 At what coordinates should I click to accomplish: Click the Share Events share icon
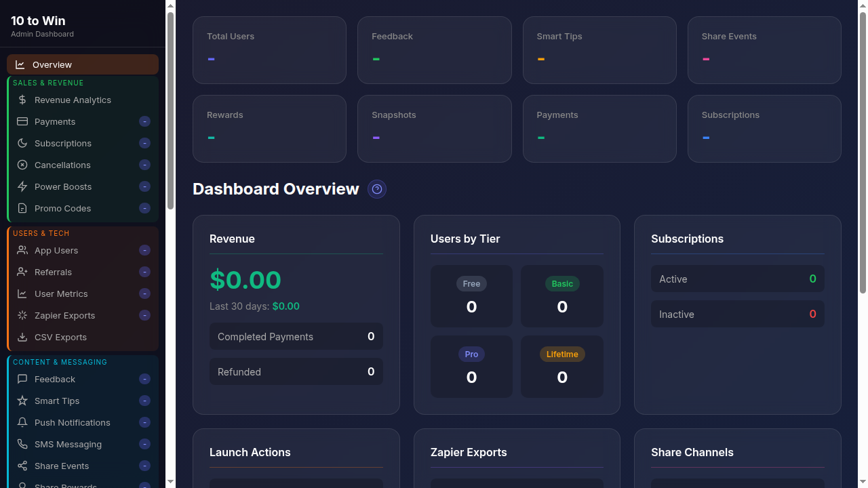coord(20,466)
